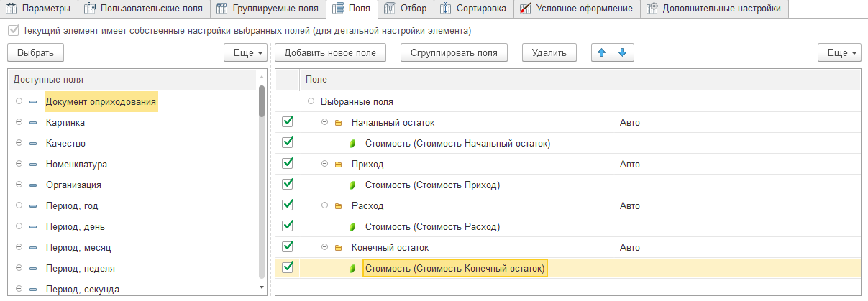The height and width of the screenshot is (301, 868).
Task: Click the Удалить button
Action: click(549, 52)
